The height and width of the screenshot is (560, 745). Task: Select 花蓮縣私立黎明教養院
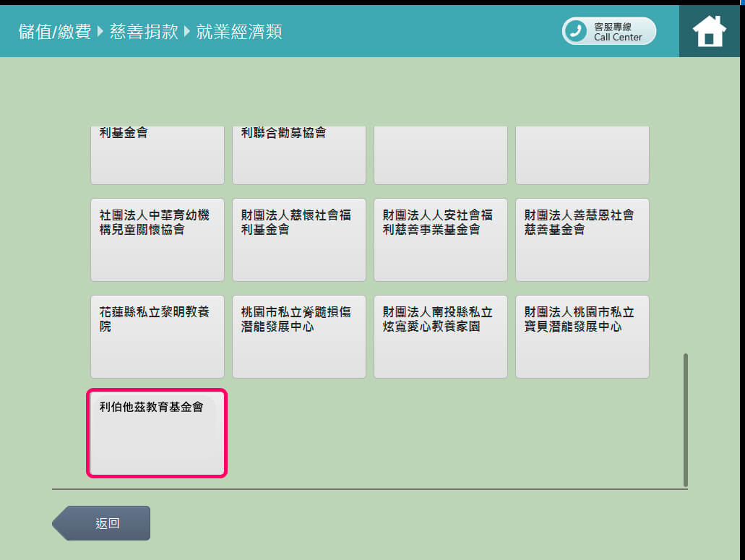click(x=157, y=336)
